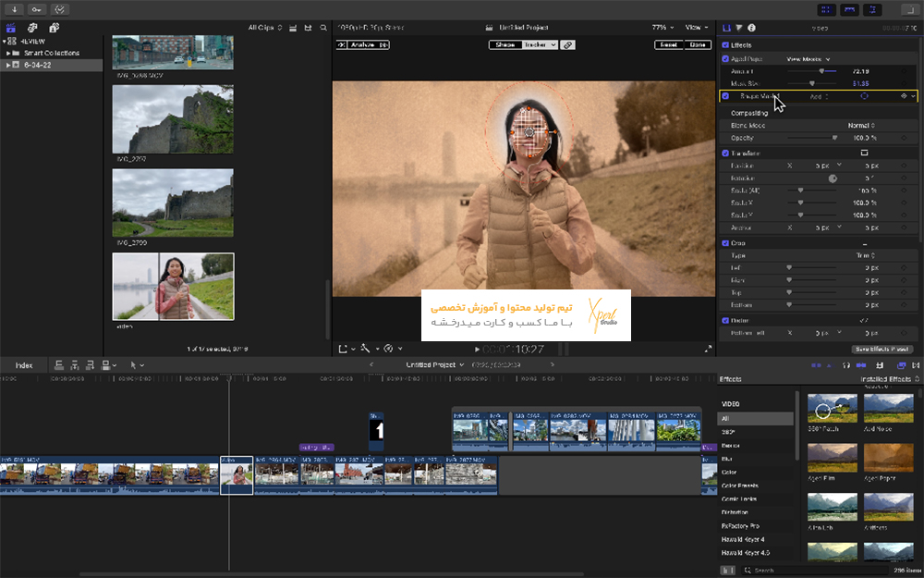This screenshot has width=924, height=578.
Task: Open background tasks checkmark icon
Action: (x=59, y=9)
